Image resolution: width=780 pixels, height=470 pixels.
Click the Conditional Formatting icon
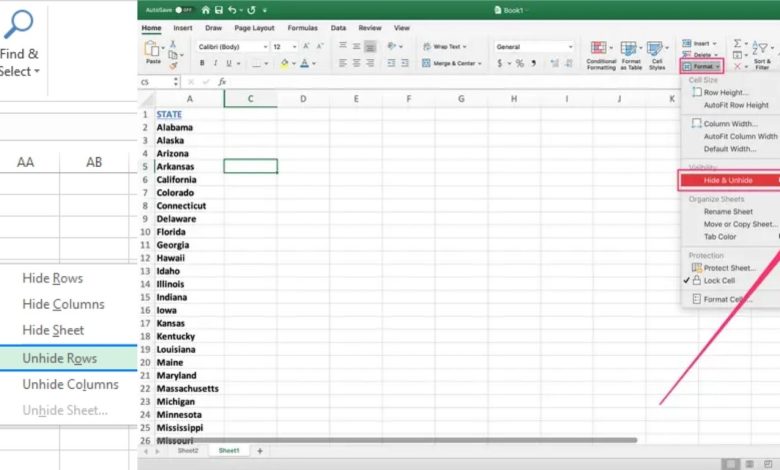click(x=598, y=48)
